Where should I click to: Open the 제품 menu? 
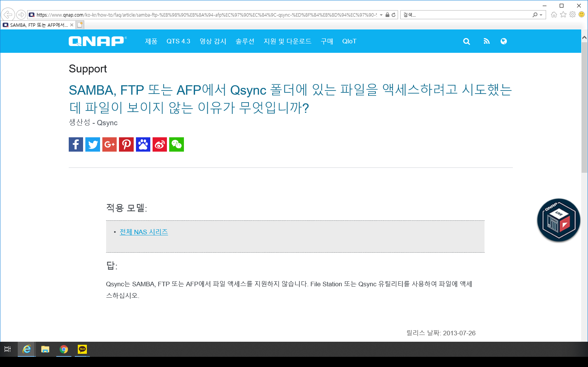(x=151, y=41)
